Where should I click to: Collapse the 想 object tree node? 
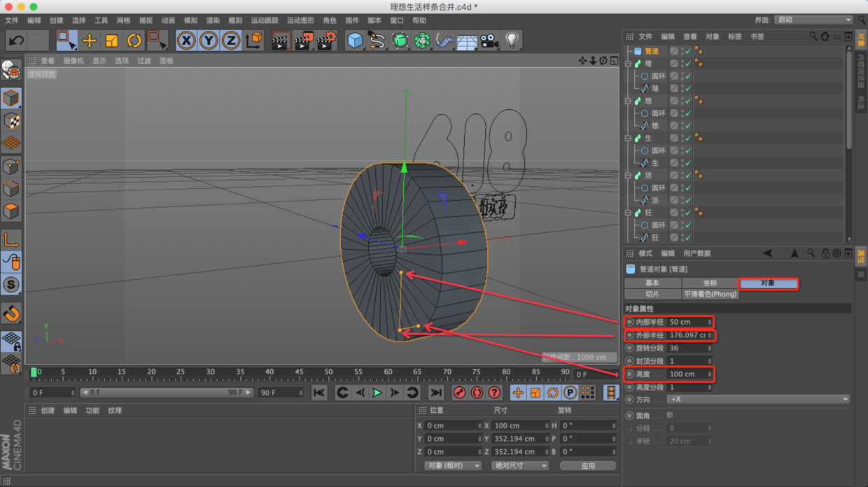(x=629, y=101)
